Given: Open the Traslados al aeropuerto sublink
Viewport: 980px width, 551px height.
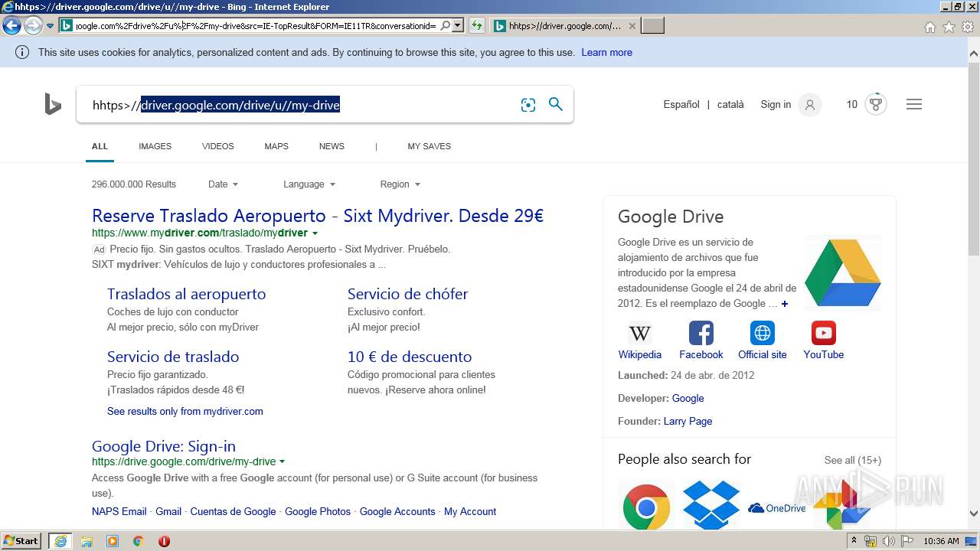Looking at the screenshot, I should [x=186, y=294].
